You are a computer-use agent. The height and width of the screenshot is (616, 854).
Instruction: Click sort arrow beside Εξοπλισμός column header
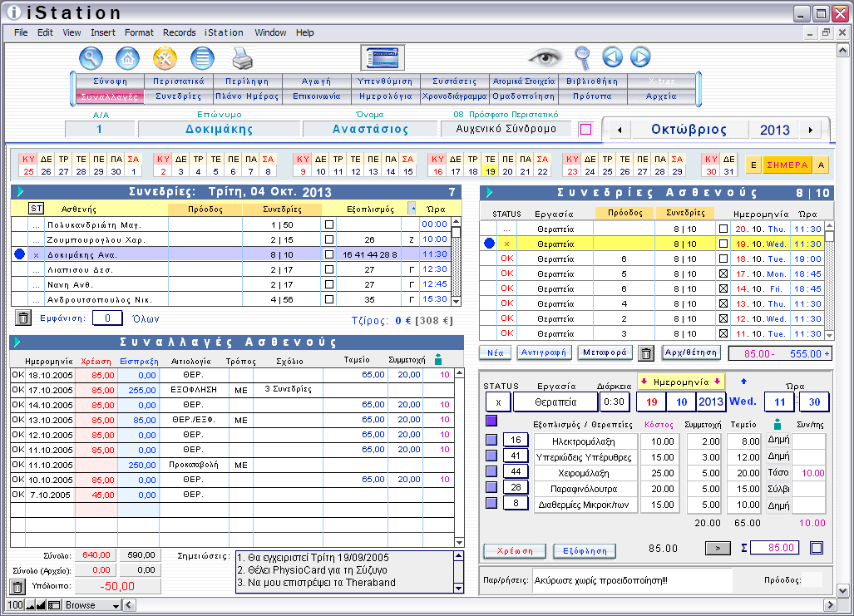tap(412, 209)
